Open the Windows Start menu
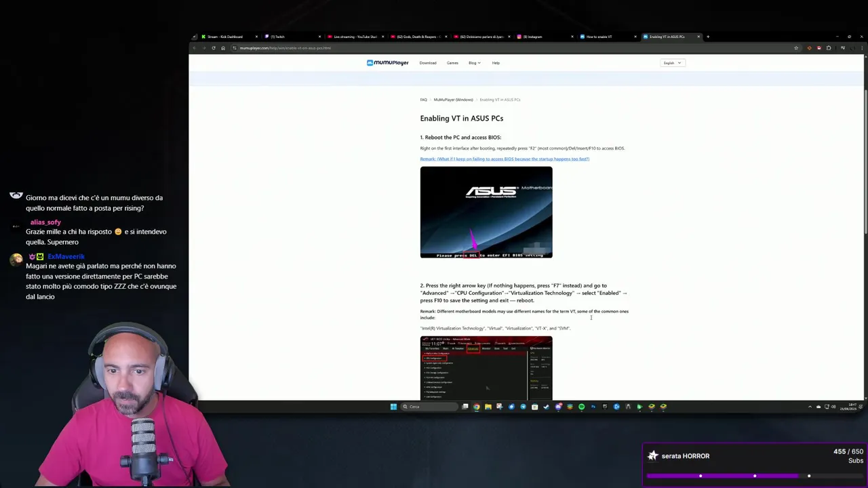The width and height of the screenshot is (868, 488). tap(393, 407)
